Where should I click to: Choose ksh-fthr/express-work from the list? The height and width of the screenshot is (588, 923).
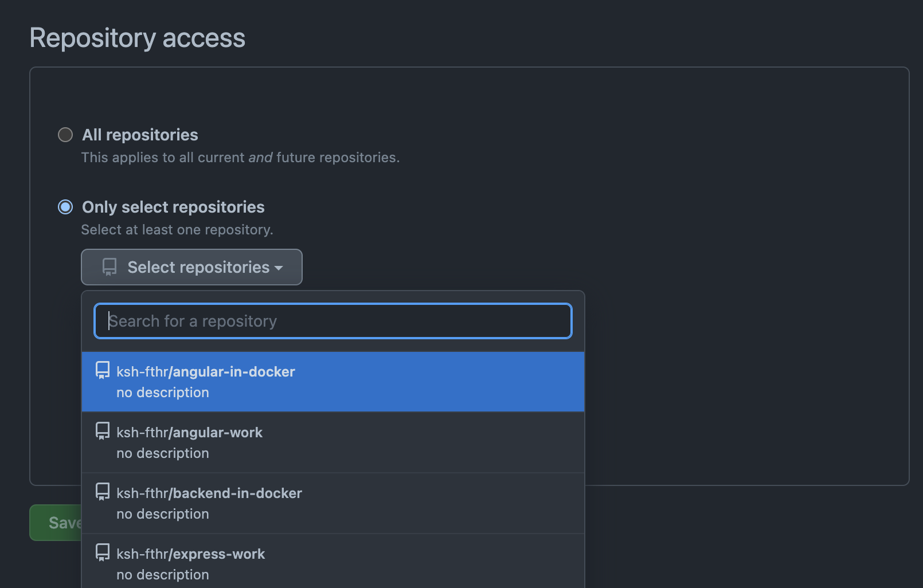coord(191,554)
